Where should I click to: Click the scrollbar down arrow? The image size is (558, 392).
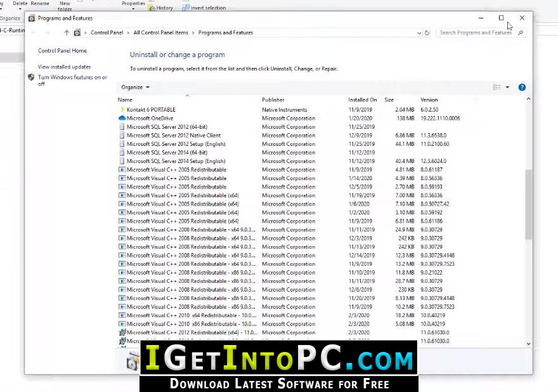528,344
